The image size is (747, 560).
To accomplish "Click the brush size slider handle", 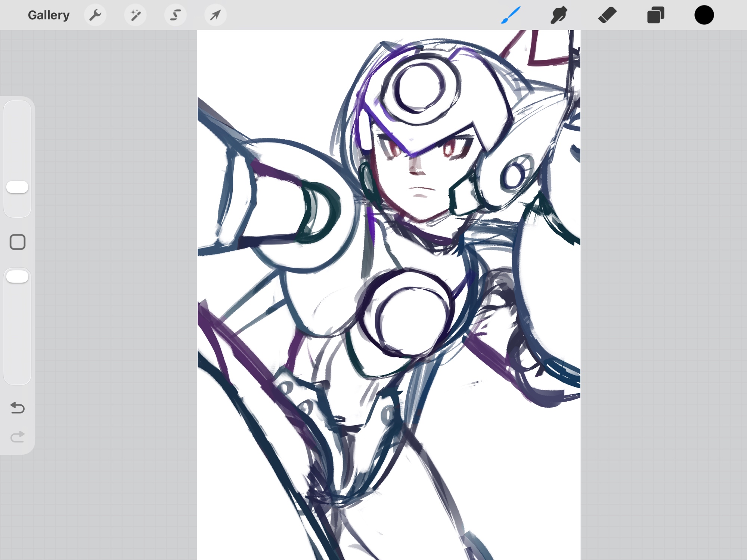I will (18, 187).
